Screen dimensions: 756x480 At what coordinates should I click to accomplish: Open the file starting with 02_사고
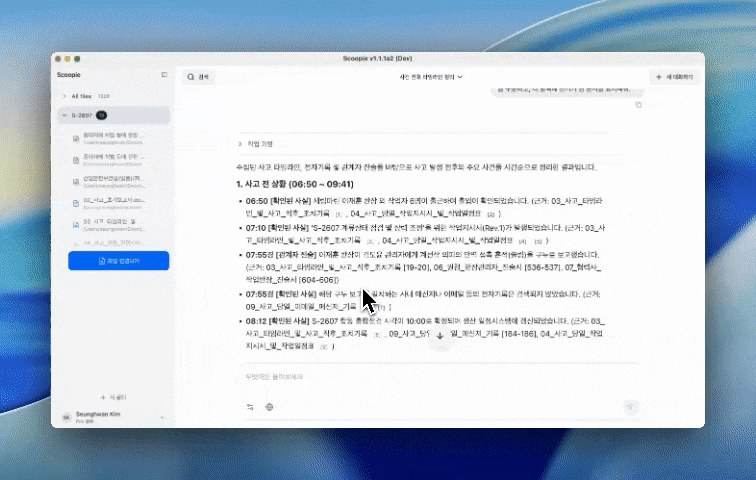point(114,203)
